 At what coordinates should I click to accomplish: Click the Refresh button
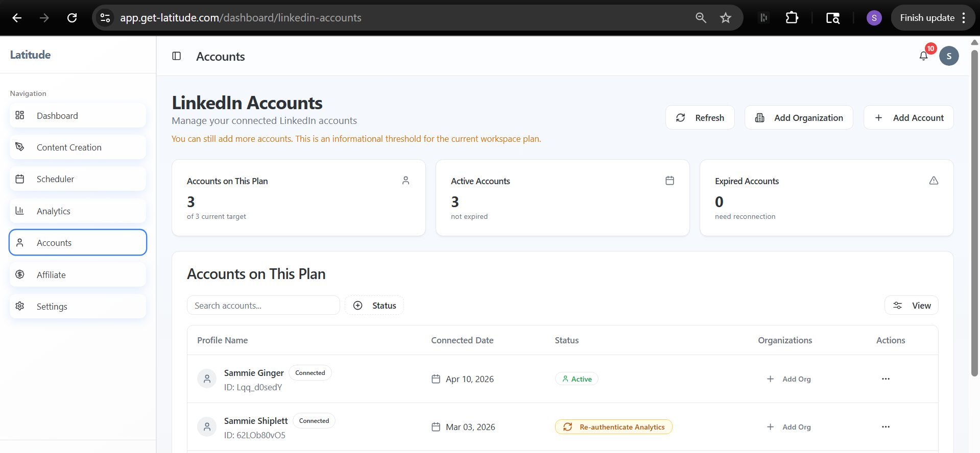700,118
